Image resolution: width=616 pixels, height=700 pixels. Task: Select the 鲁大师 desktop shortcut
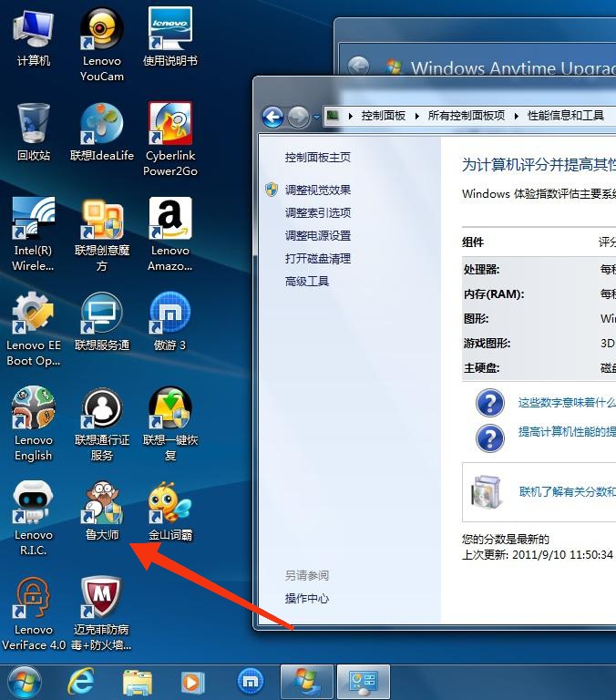tap(102, 511)
